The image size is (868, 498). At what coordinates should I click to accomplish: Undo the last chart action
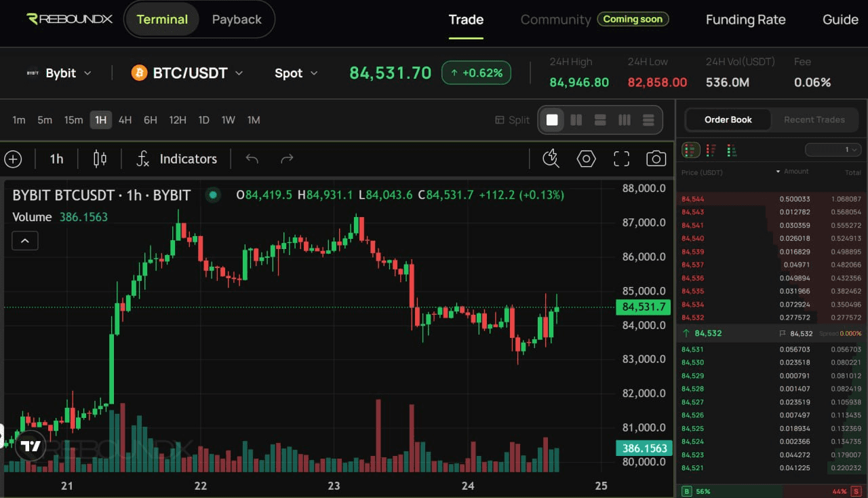[x=252, y=159]
